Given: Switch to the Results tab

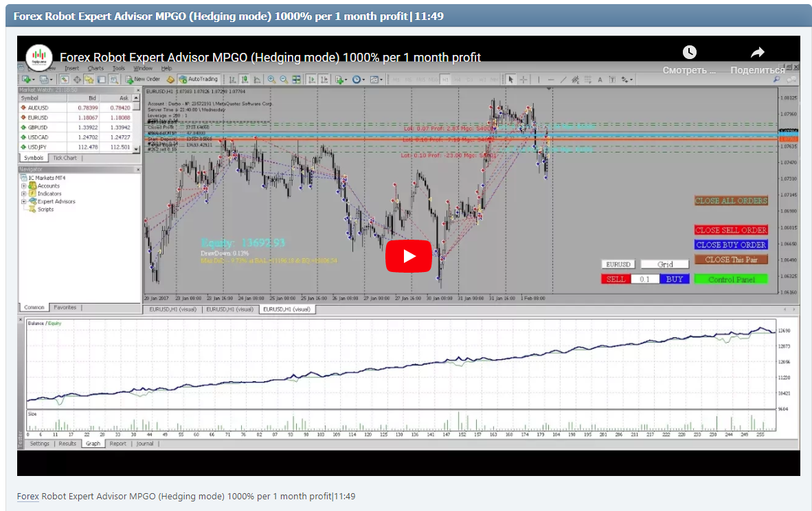Looking at the screenshot, I should (67, 444).
